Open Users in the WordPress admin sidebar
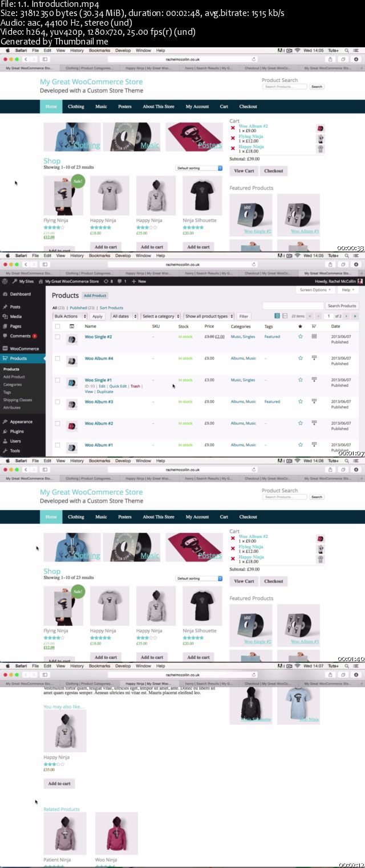365x868 pixels. point(15,441)
